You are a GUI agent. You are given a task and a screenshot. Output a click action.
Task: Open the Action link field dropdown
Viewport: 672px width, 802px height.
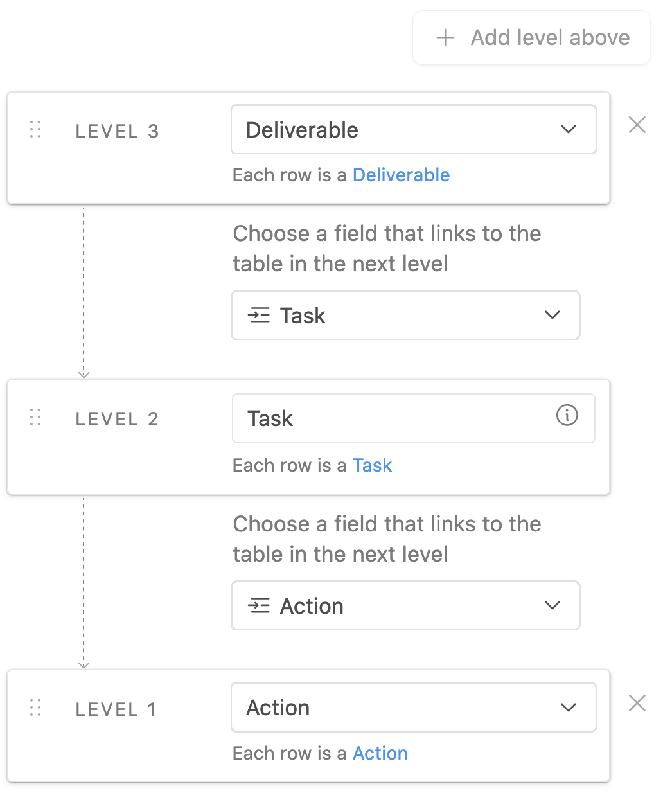(x=405, y=605)
